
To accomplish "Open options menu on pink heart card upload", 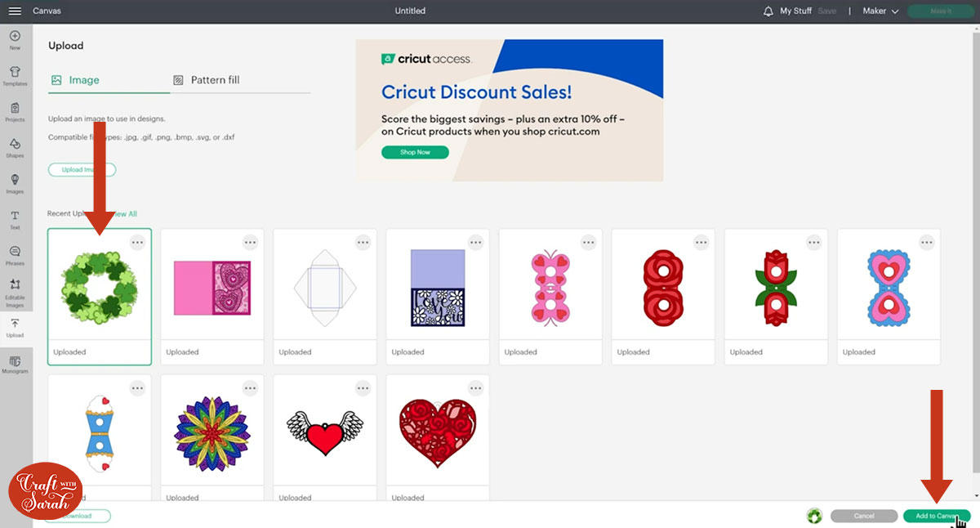I will pos(250,242).
